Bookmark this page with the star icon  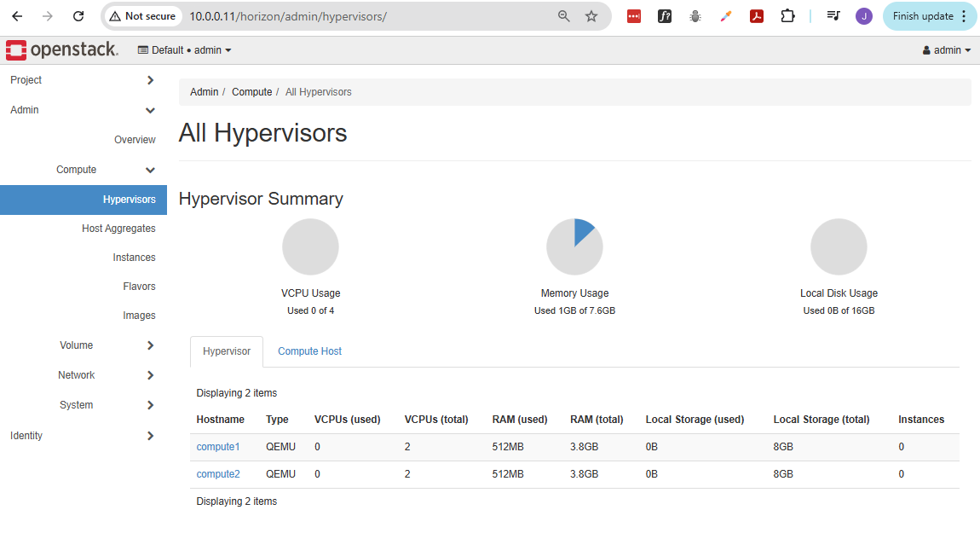[x=591, y=16]
